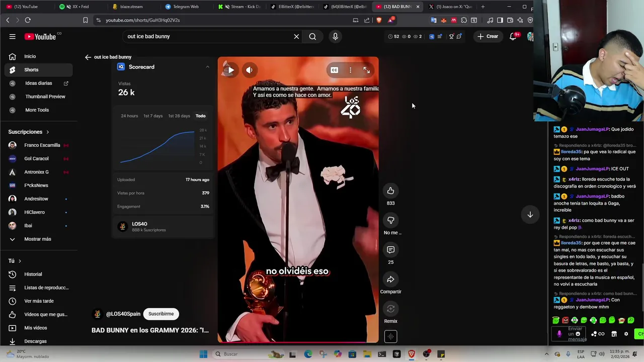Show hidden system tray icons chevron
The width and height of the screenshot is (644, 362).
tap(547, 354)
